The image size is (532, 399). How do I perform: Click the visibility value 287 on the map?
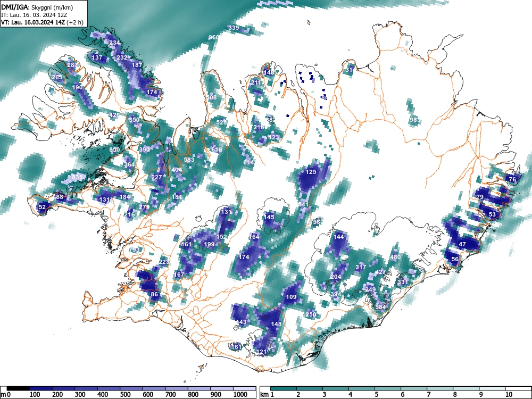[72, 65]
